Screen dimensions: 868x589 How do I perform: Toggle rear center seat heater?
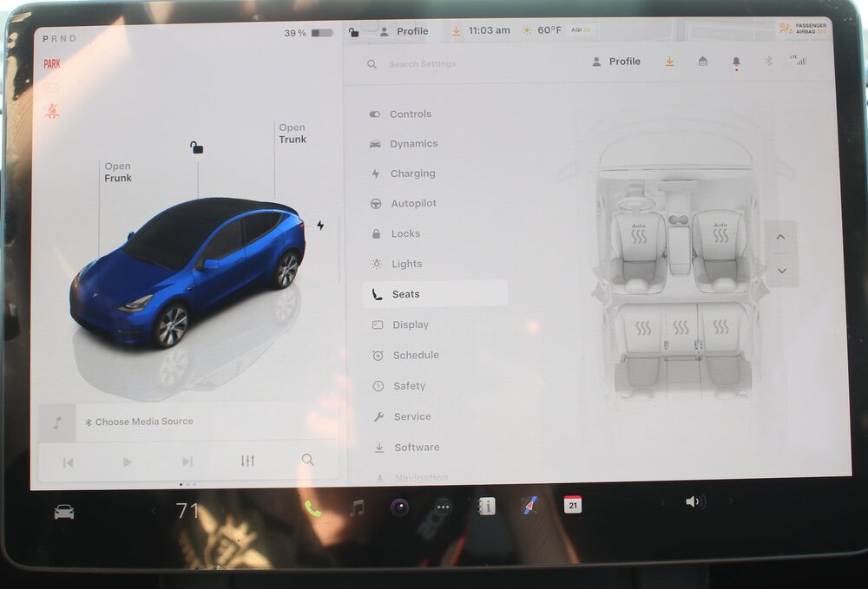[x=681, y=328]
